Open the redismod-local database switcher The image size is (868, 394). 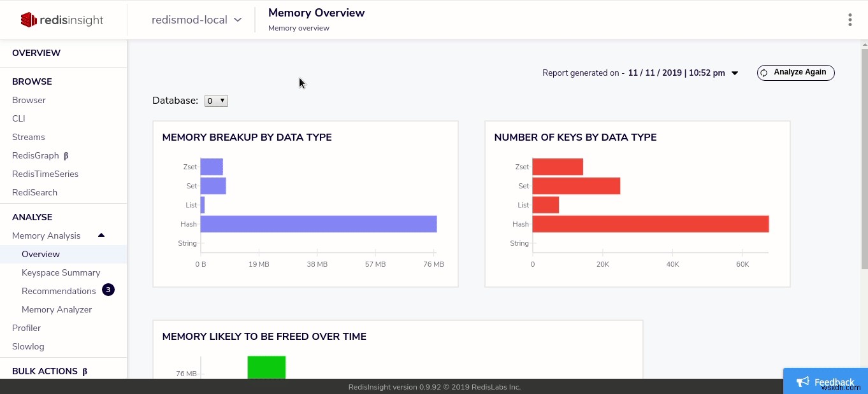[196, 20]
